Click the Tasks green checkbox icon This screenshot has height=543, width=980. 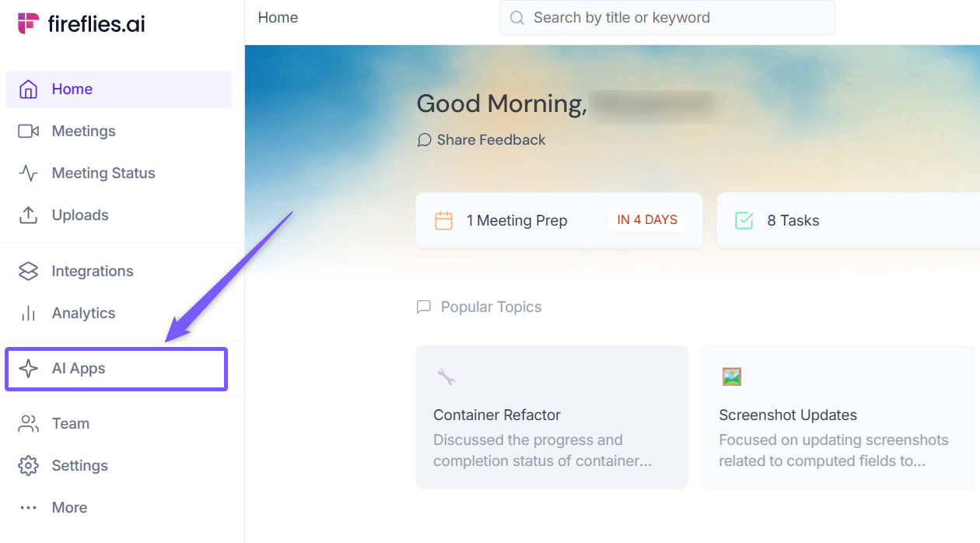(x=744, y=221)
